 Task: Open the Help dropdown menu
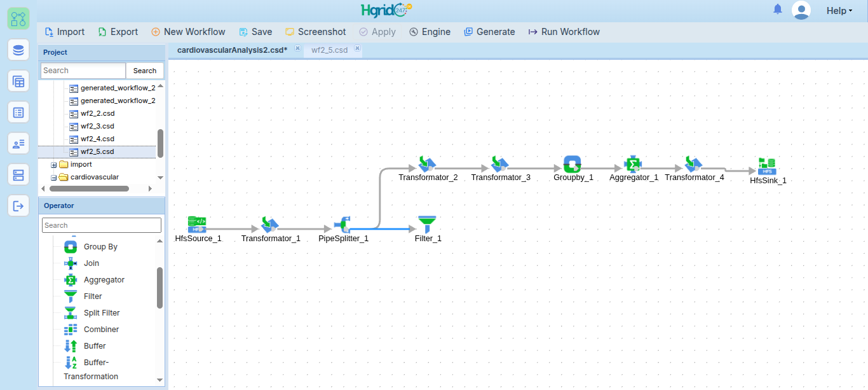(839, 11)
